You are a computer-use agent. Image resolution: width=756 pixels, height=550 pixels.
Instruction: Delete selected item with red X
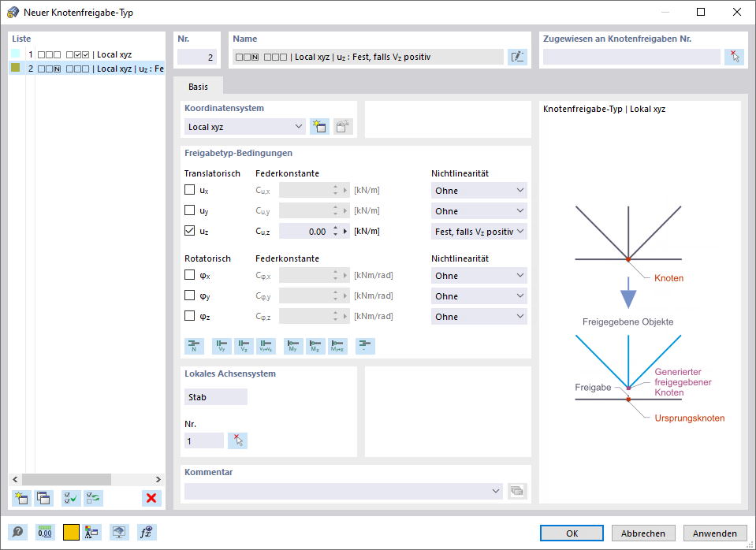coord(151,498)
